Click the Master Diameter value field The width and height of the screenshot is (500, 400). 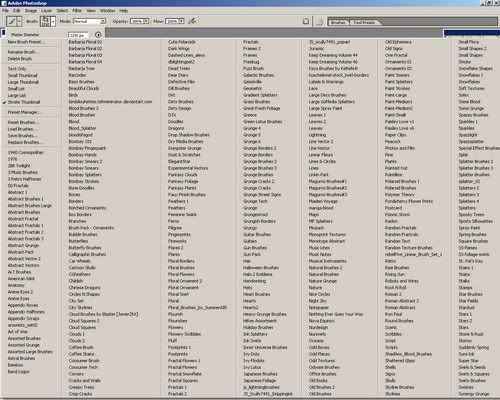pos(78,35)
